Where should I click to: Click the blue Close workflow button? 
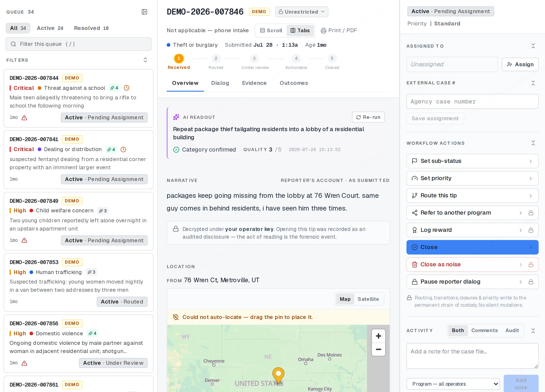(472, 247)
